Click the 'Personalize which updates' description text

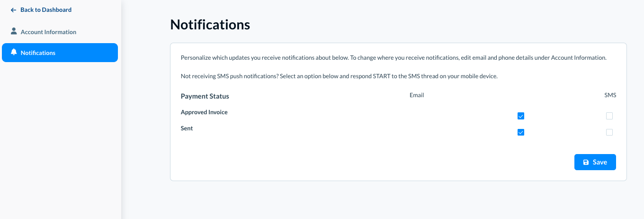click(x=393, y=58)
